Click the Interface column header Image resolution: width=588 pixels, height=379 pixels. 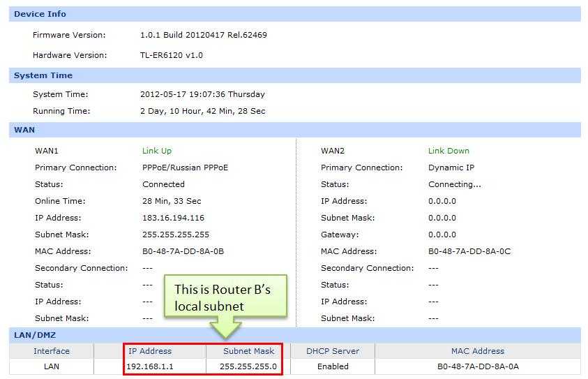pyautogui.click(x=52, y=351)
